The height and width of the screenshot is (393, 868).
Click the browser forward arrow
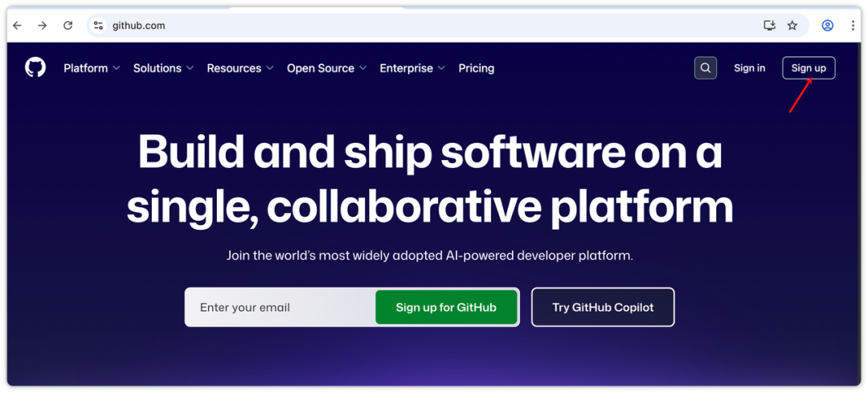[43, 26]
